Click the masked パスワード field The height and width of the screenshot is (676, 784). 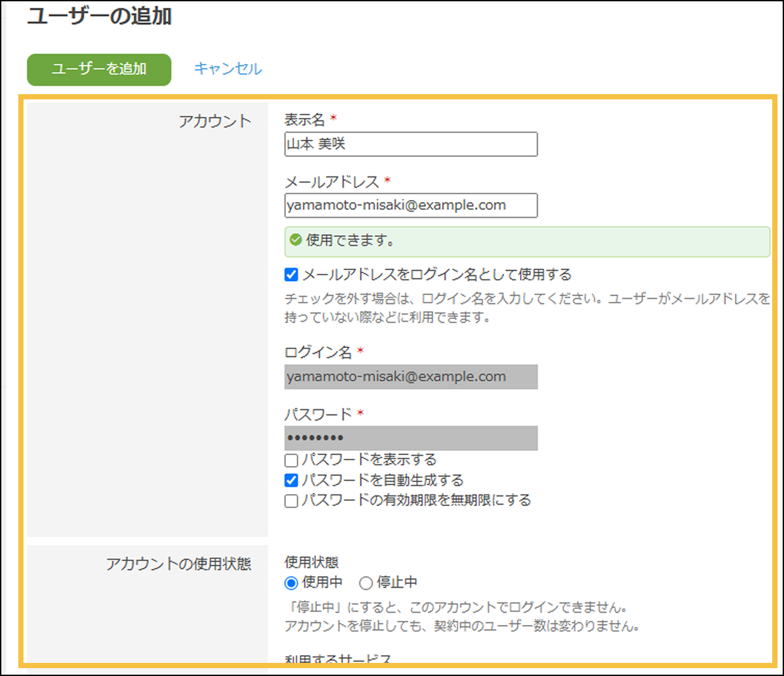pyautogui.click(x=410, y=438)
